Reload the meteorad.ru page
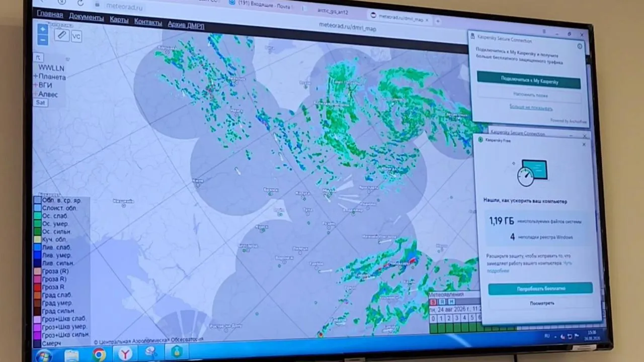The image size is (644, 362). pos(80,3)
